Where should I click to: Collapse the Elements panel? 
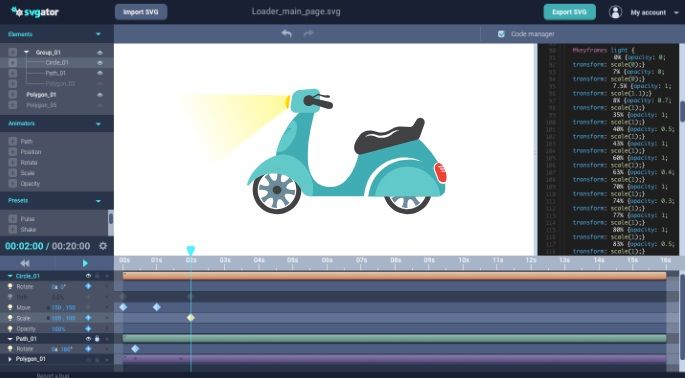click(x=98, y=34)
